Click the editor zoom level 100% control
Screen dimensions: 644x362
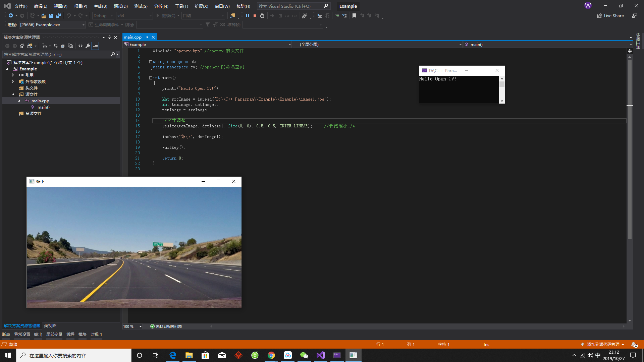(132, 326)
